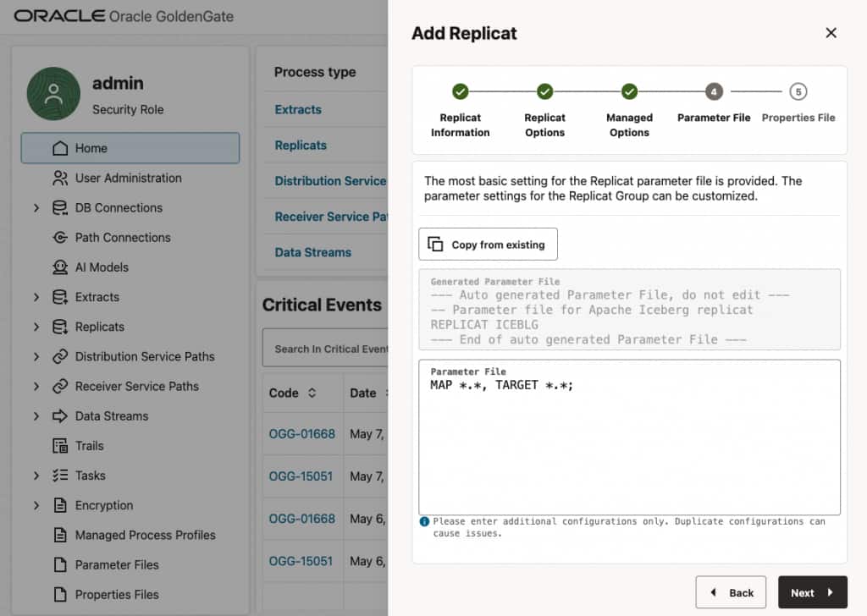Open AI Models in the sidebar

[102, 267]
